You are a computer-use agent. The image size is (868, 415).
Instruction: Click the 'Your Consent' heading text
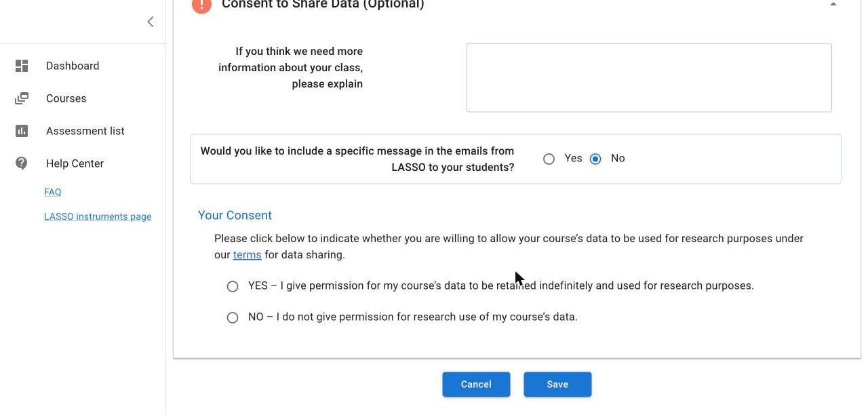(x=235, y=215)
